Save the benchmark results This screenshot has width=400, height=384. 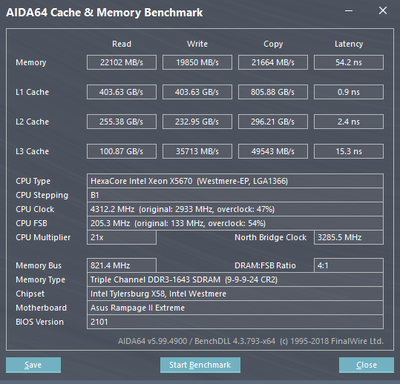[33, 365]
